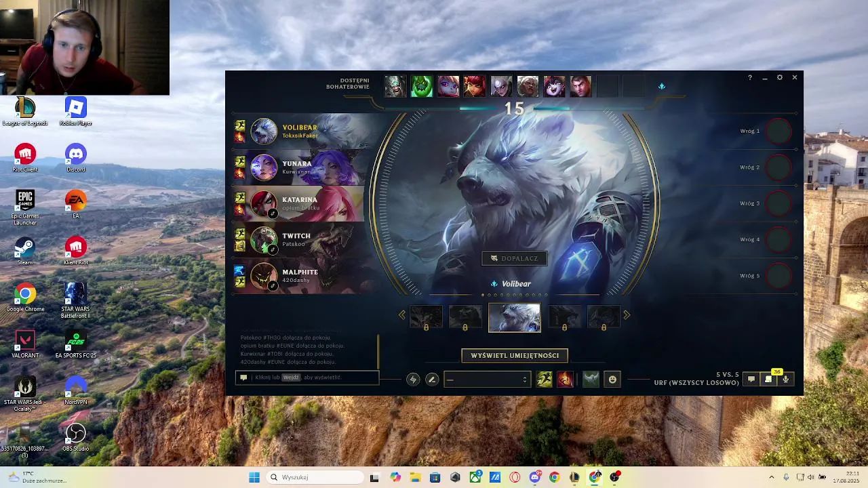The height and width of the screenshot is (488, 868).
Task: Show previous skin with left arrow
Action: coord(402,315)
